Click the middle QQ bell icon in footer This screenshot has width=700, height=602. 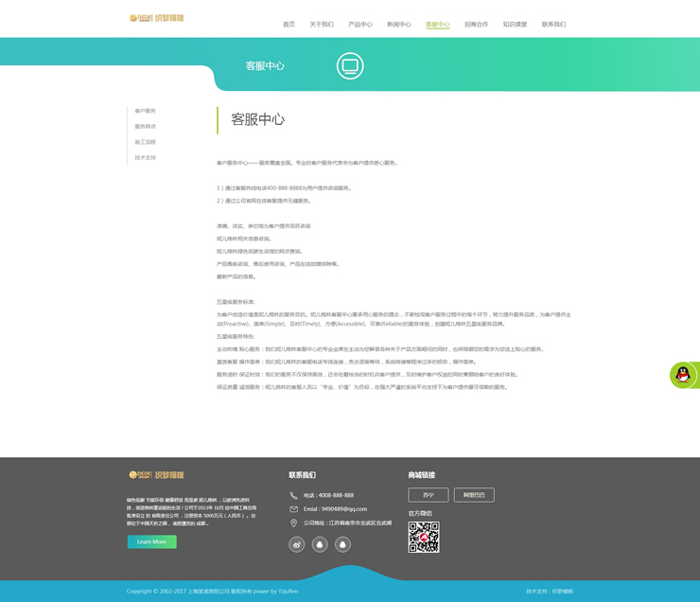[320, 544]
